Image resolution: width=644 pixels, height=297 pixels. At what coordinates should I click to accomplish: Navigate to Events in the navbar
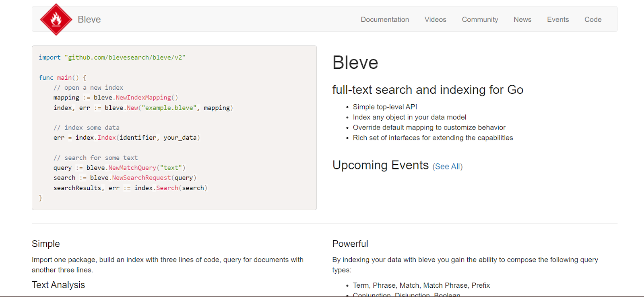[558, 19]
